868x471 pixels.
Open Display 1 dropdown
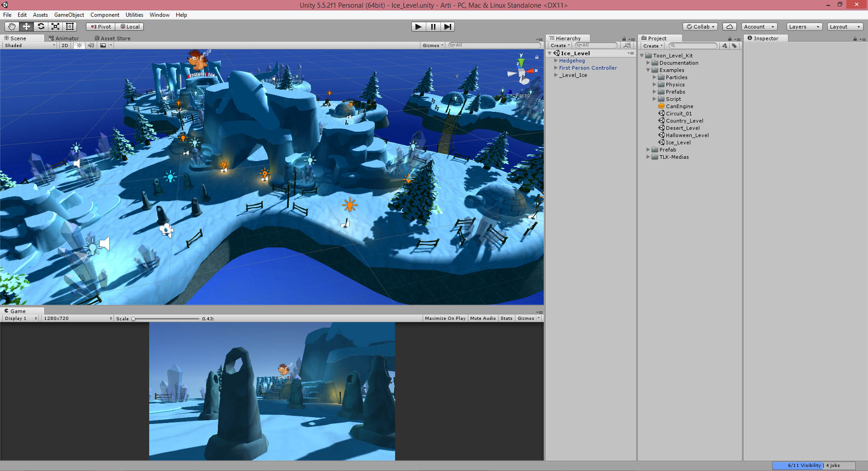(20, 319)
